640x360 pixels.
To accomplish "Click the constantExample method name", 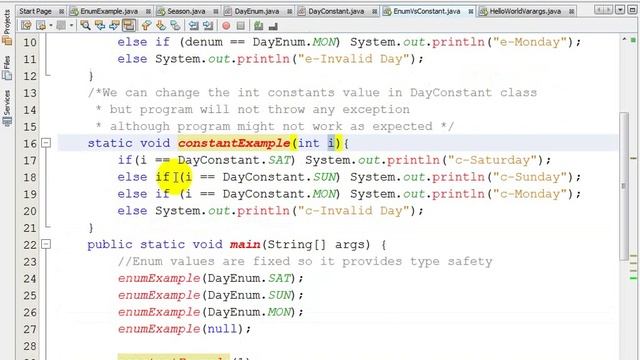I will click(234, 143).
